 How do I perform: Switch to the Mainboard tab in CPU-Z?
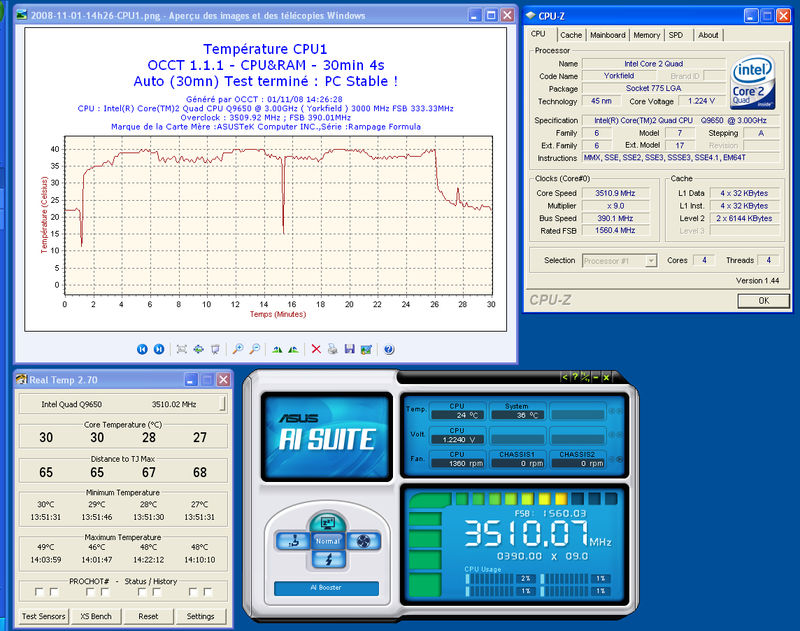tap(607, 35)
